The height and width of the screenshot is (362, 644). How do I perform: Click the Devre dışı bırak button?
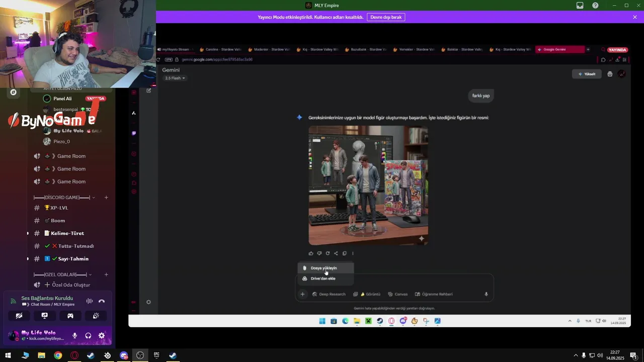(386, 17)
